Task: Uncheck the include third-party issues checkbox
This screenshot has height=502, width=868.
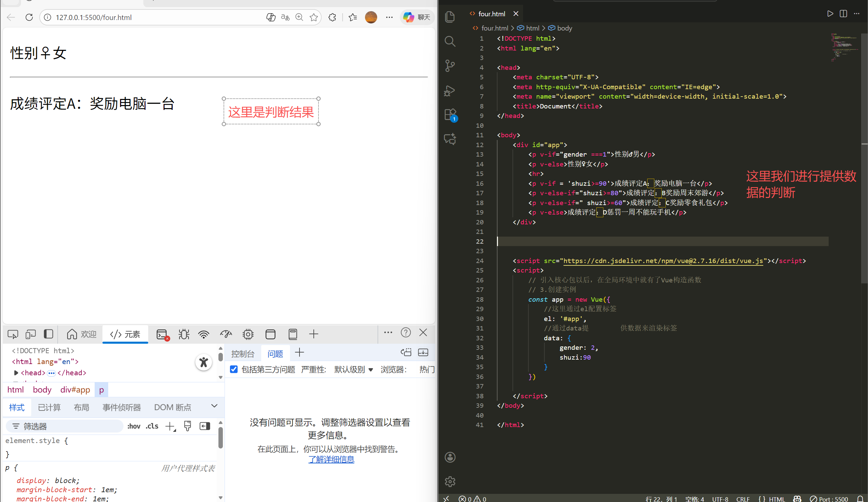Action: pos(234,369)
